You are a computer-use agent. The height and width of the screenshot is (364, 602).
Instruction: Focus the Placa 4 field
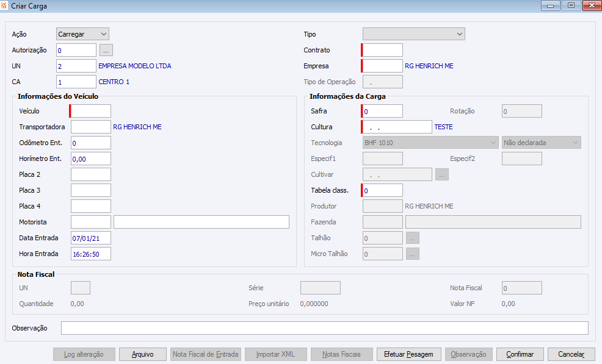click(x=91, y=206)
